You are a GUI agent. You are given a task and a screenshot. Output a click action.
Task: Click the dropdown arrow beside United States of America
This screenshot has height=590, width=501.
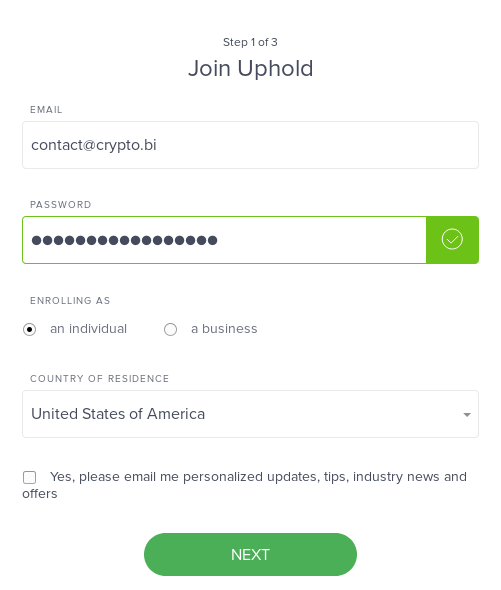[467, 415]
